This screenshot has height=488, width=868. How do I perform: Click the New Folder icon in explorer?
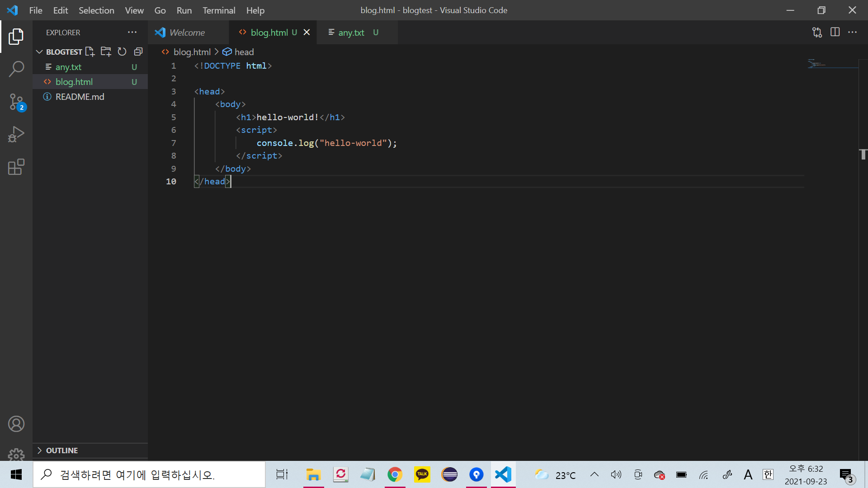tap(106, 52)
